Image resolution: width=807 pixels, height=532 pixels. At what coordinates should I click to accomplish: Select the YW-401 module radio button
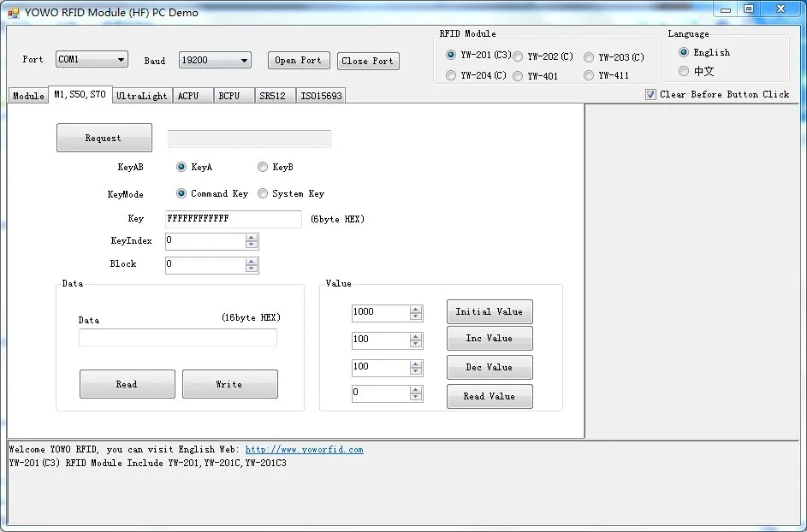[518, 76]
